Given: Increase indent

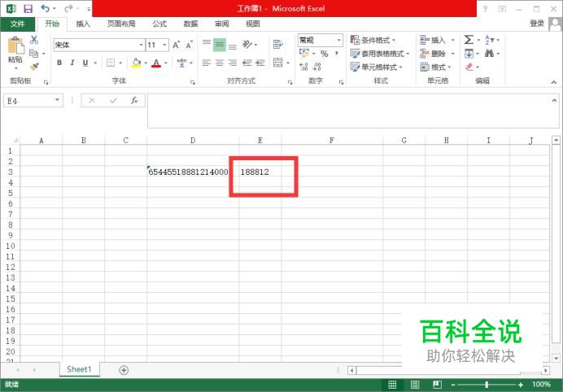Looking at the screenshot, I should [260, 63].
